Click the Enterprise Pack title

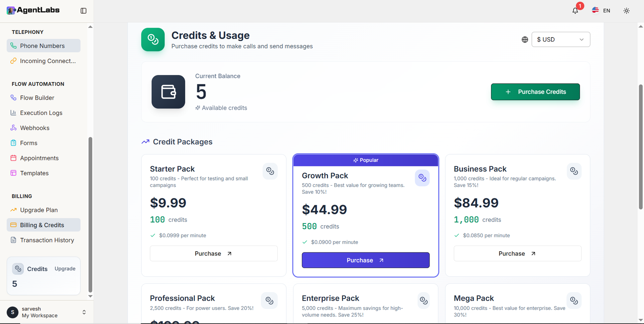point(330,298)
